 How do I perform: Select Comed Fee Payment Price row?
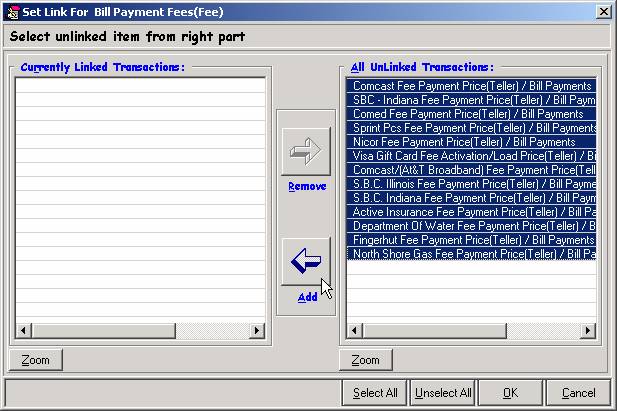[471, 114]
